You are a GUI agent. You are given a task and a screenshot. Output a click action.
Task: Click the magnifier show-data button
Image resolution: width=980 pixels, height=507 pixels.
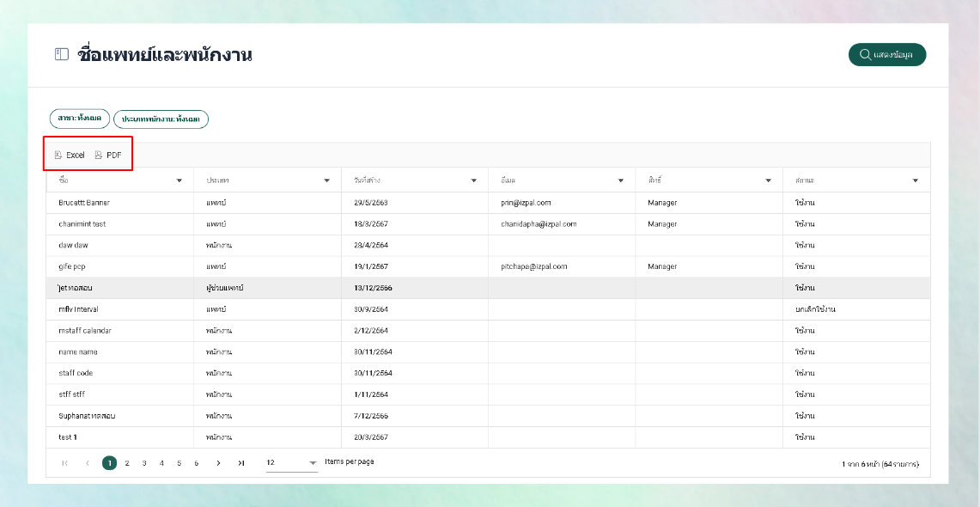pos(887,54)
